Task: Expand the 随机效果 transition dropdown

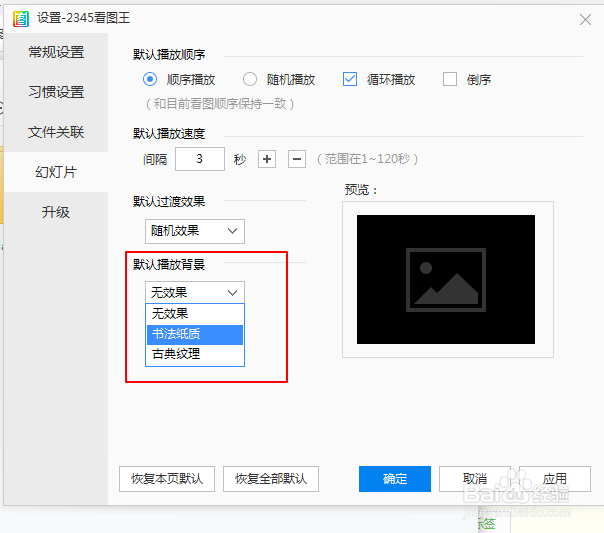Action: [195, 231]
